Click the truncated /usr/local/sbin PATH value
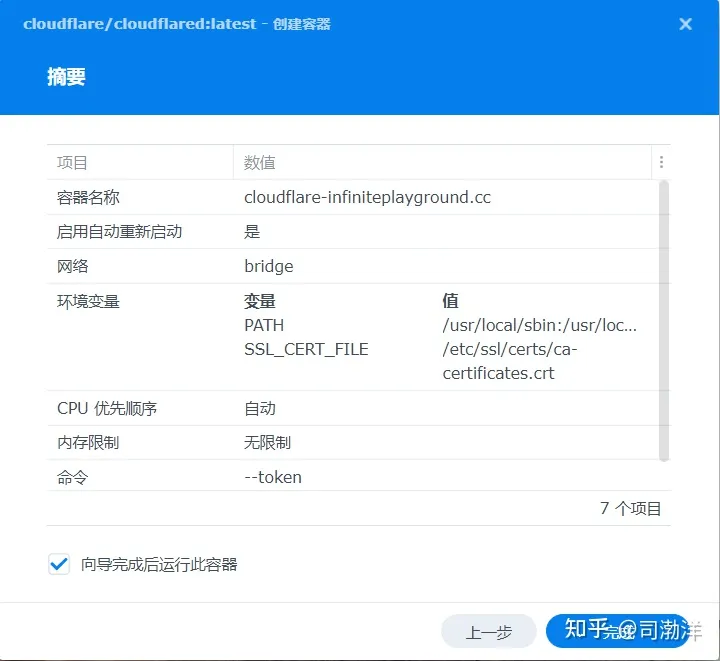This screenshot has height=661, width=720. click(x=540, y=325)
